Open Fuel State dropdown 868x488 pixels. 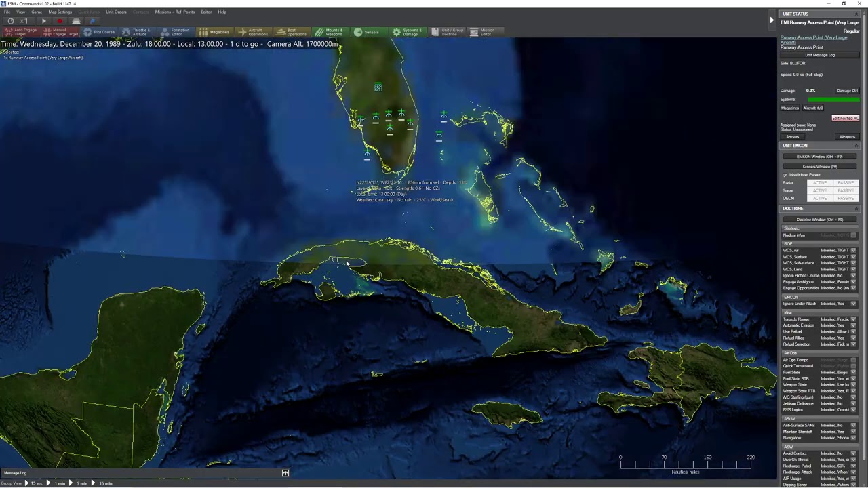click(853, 372)
